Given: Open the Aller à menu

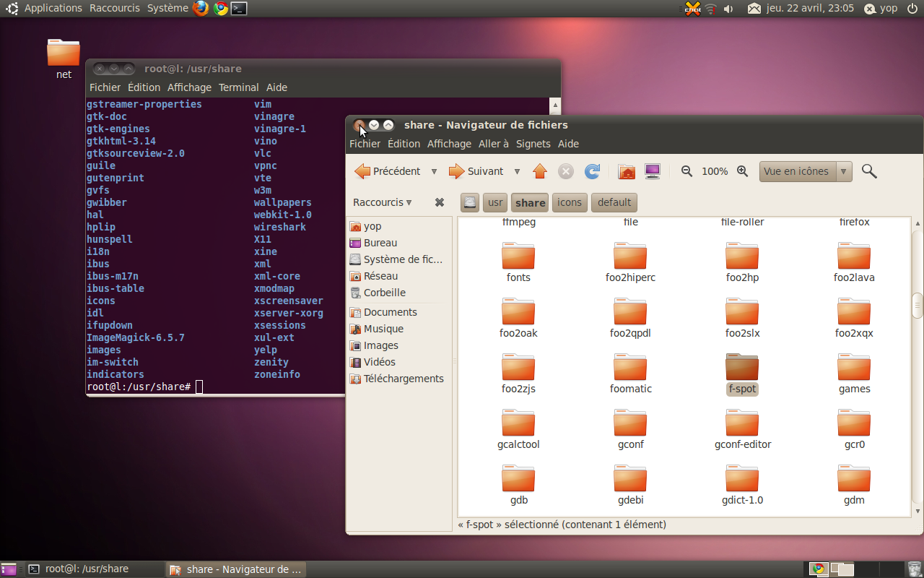Looking at the screenshot, I should point(494,144).
